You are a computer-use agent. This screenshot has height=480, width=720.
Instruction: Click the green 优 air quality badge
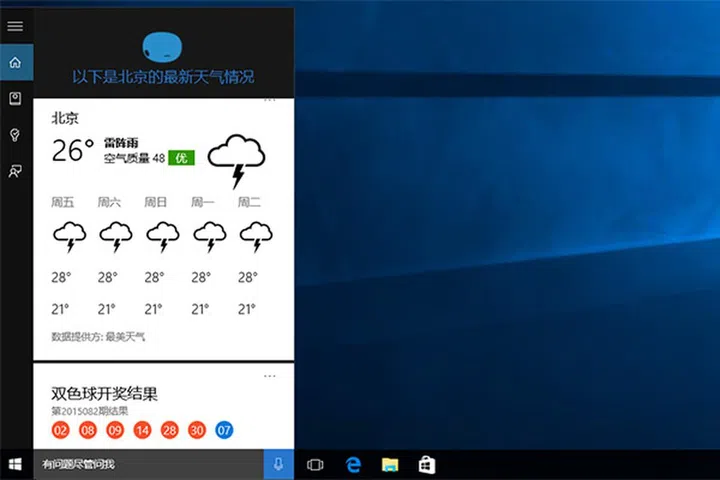(181, 158)
